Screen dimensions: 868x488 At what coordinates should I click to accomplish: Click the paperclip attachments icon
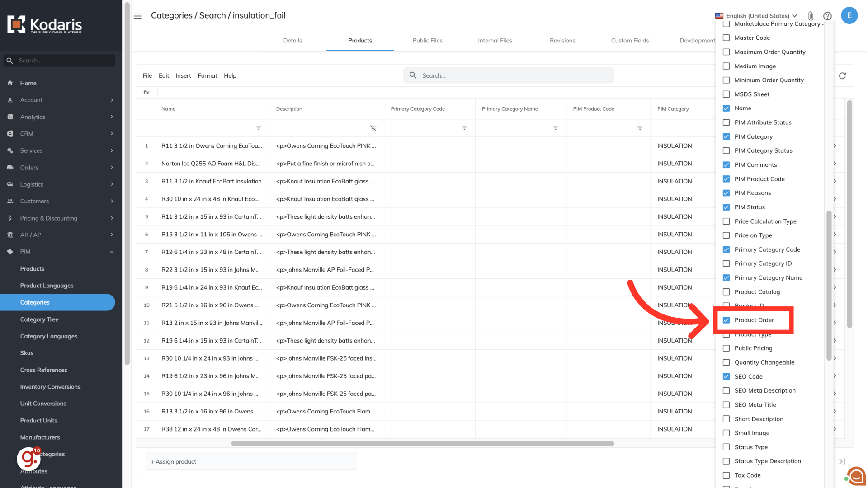coord(811,16)
